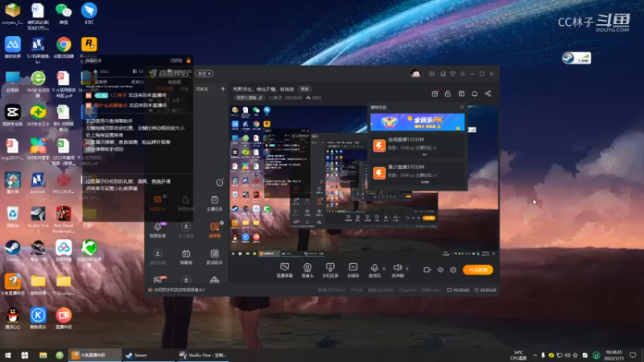This screenshot has height=362, width=644.
Task: Open the streamer avatar profile
Action: tap(415, 73)
